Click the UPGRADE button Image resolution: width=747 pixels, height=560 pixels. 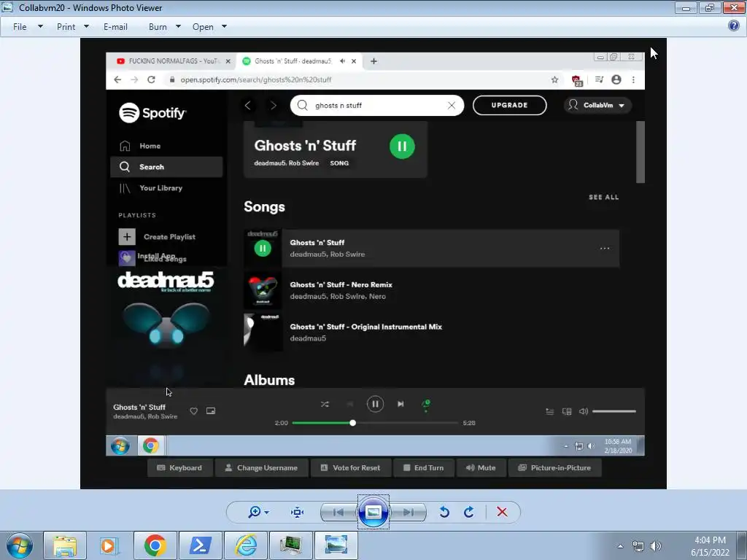coord(509,105)
